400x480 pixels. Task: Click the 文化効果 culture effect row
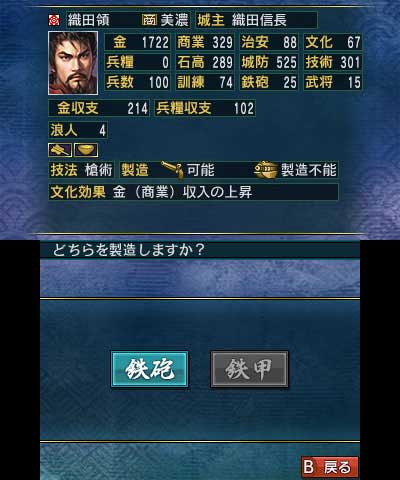193,192
